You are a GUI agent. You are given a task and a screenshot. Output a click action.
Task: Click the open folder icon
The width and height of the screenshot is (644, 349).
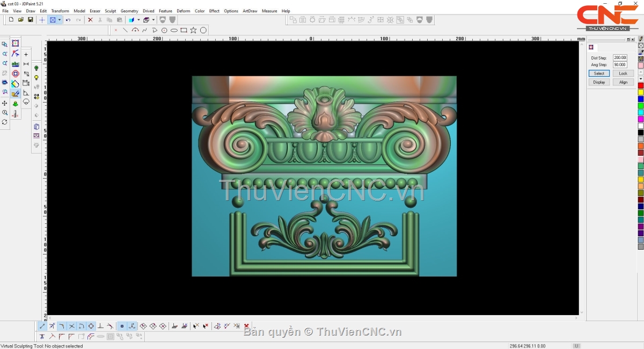click(x=21, y=20)
